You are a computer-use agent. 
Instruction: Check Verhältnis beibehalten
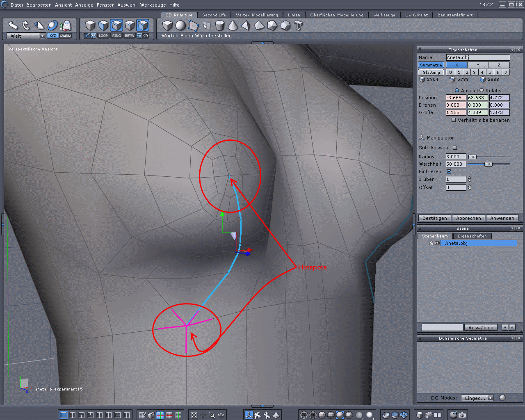pos(454,120)
